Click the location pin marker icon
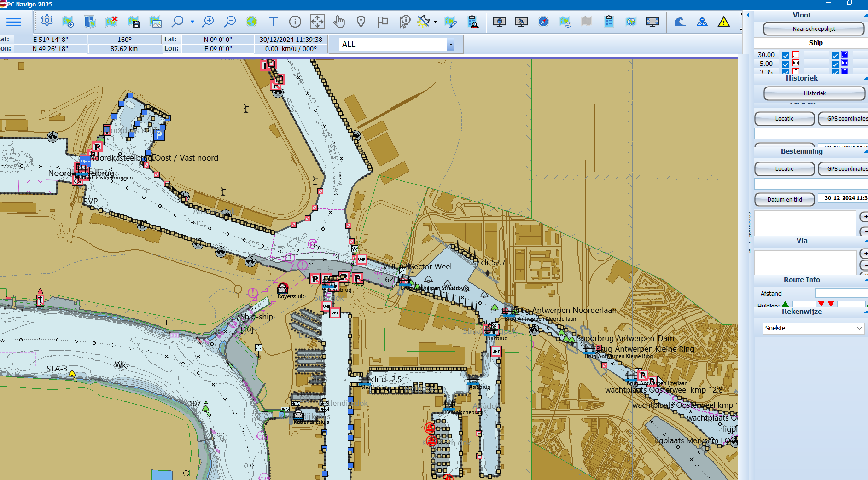868x480 pixels. pos(361,22)
